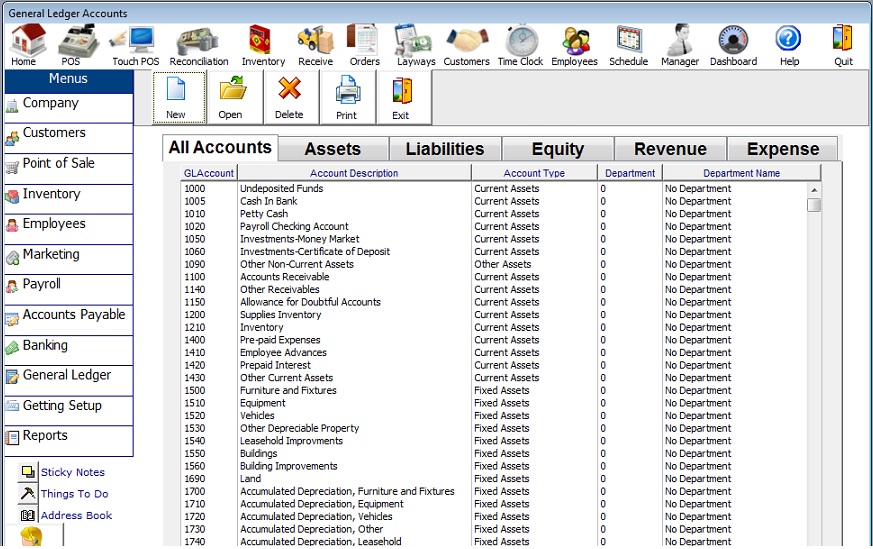The image size is (873, 549).
Task: Click the account list scrollbar thumb
Action: pos(814,205)
